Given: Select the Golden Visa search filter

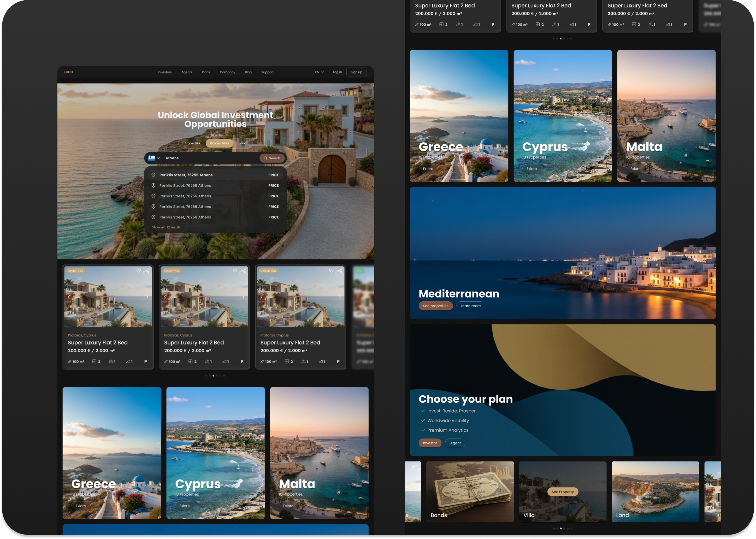Looking at the screenshot, I should (x=219, y=143).
